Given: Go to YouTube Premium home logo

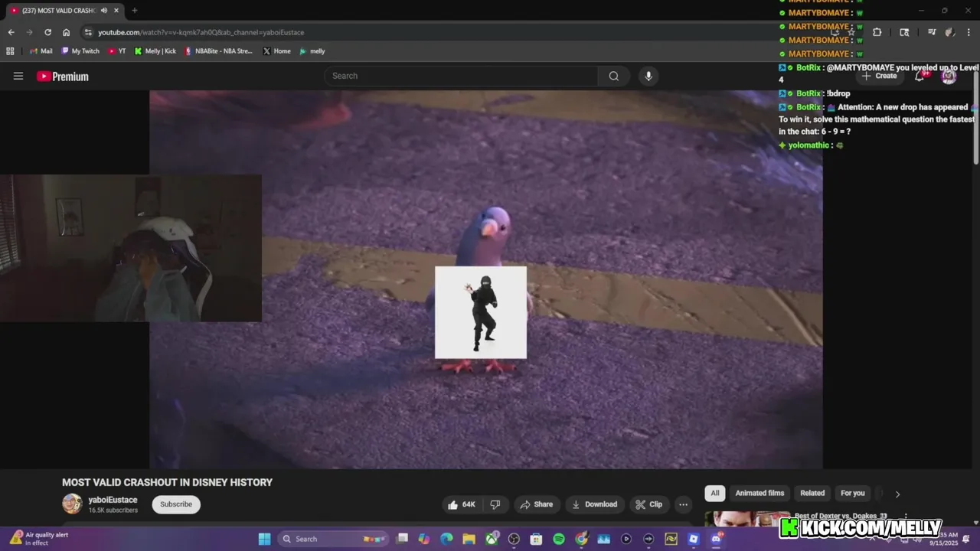Looking at the screenshot, I should point(63,77).
